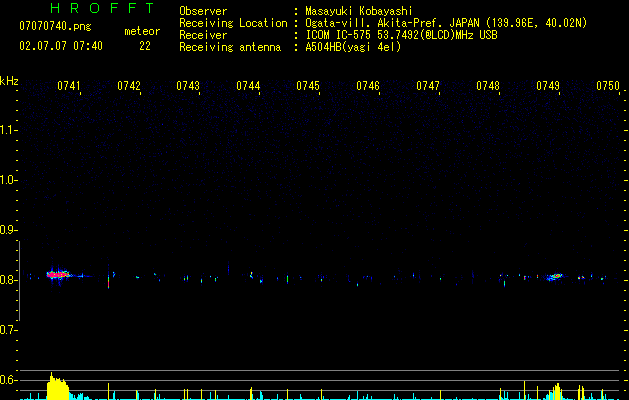Screen dimensions: 629x400
Task: Click the 0742 time marker
Action: point(129,86)
